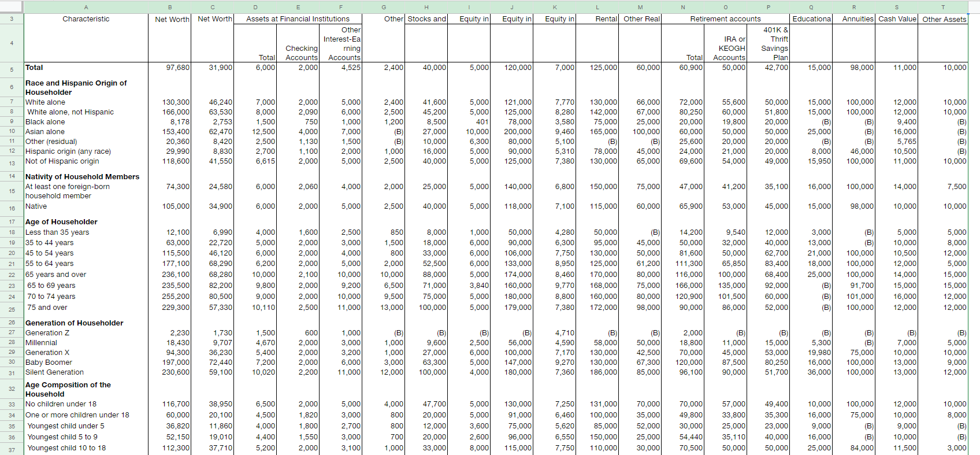
Task: Select the cell with value 91,700
Action: tap(854, 286)
